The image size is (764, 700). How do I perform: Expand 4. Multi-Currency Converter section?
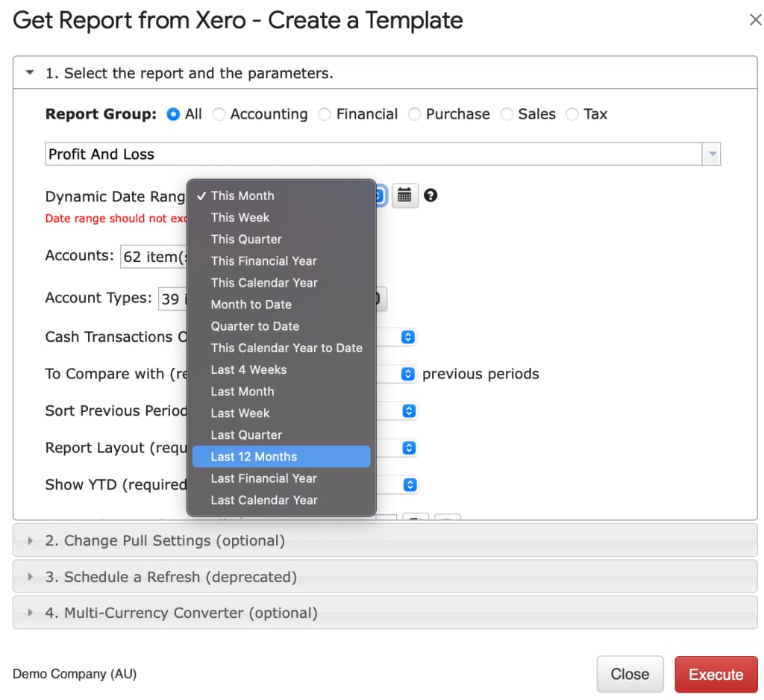(x=385, y=613)
